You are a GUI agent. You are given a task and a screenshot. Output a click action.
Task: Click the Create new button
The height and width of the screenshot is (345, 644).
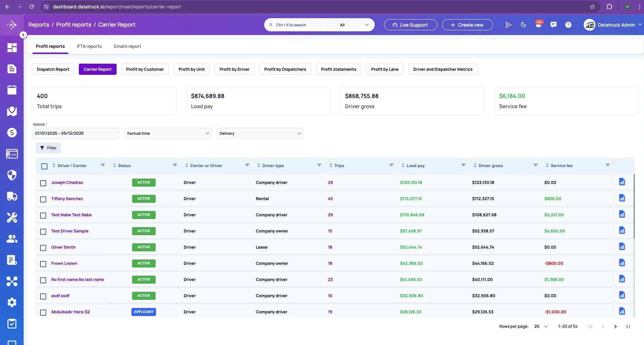click(467, 25)
